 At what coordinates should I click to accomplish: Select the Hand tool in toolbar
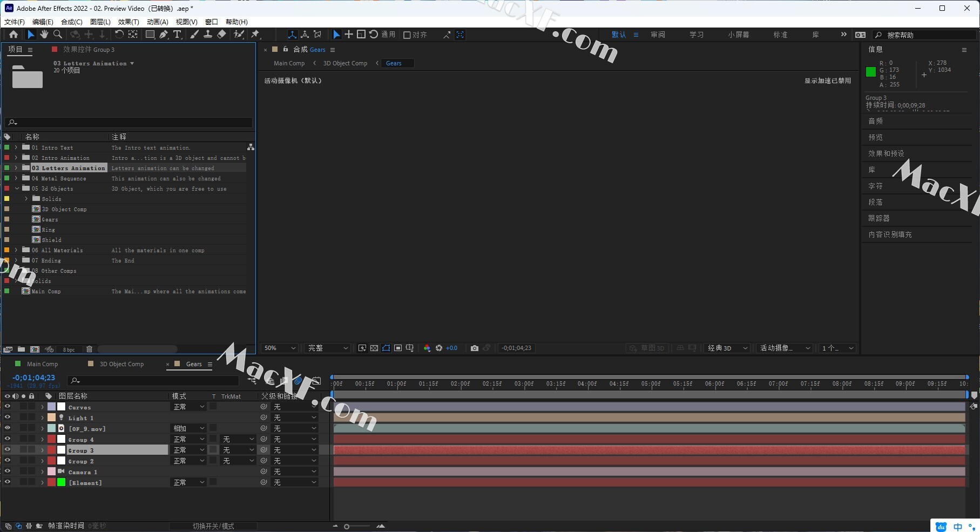tap(44, 35)
